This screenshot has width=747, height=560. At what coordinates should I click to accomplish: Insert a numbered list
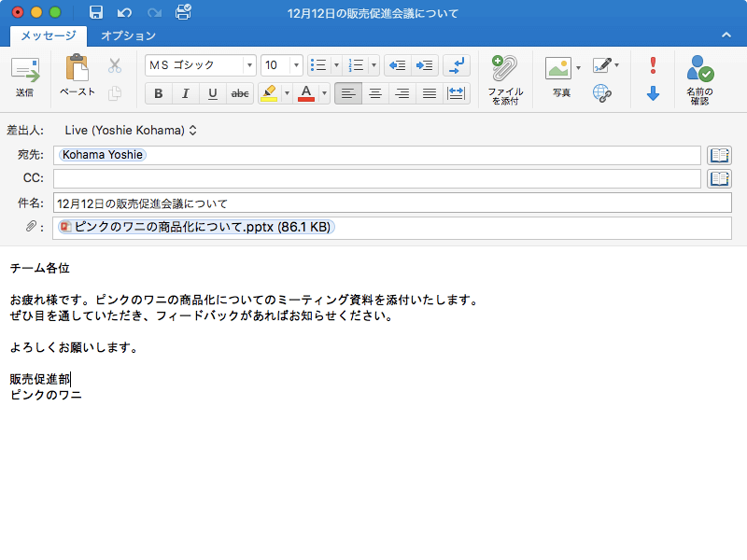(356, 65)
